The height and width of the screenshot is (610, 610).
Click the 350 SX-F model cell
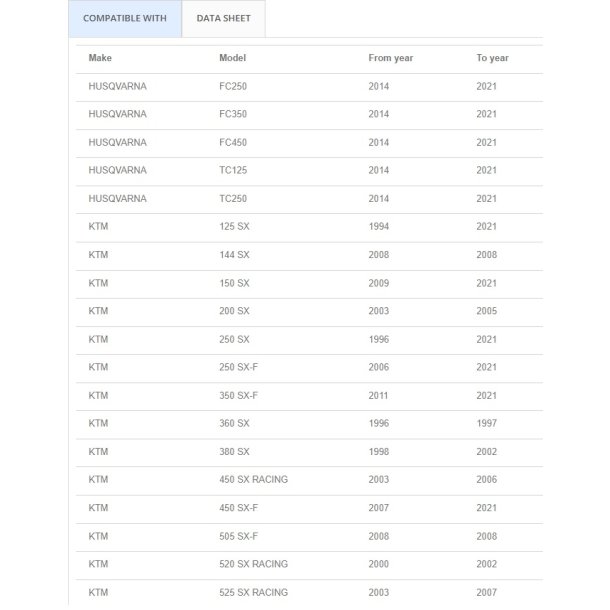[238, 395]
